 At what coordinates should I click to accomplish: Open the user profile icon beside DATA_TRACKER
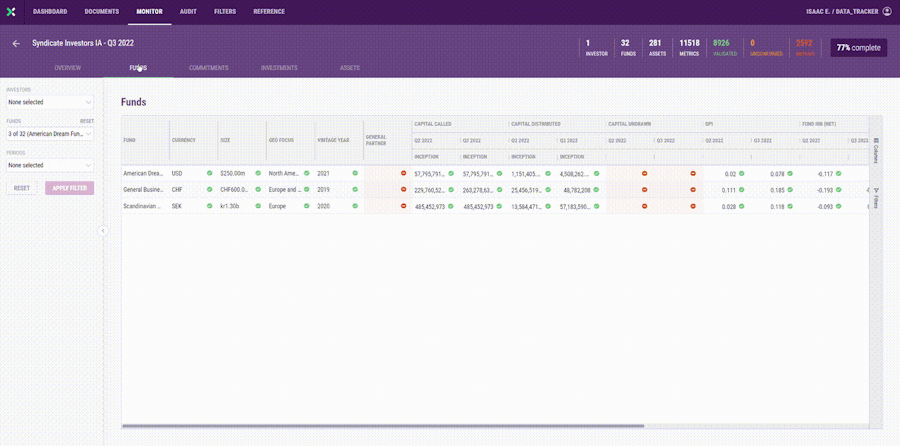coord(887,11)
